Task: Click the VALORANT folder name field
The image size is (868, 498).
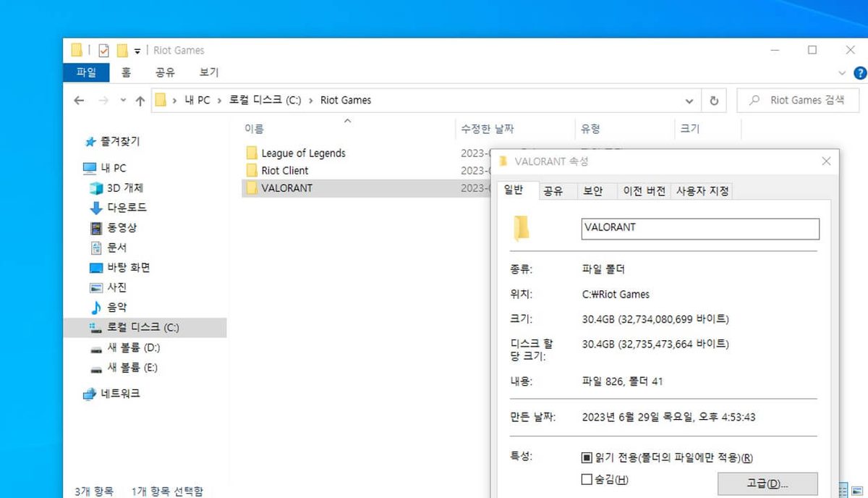Action: [x=700, y=228]
